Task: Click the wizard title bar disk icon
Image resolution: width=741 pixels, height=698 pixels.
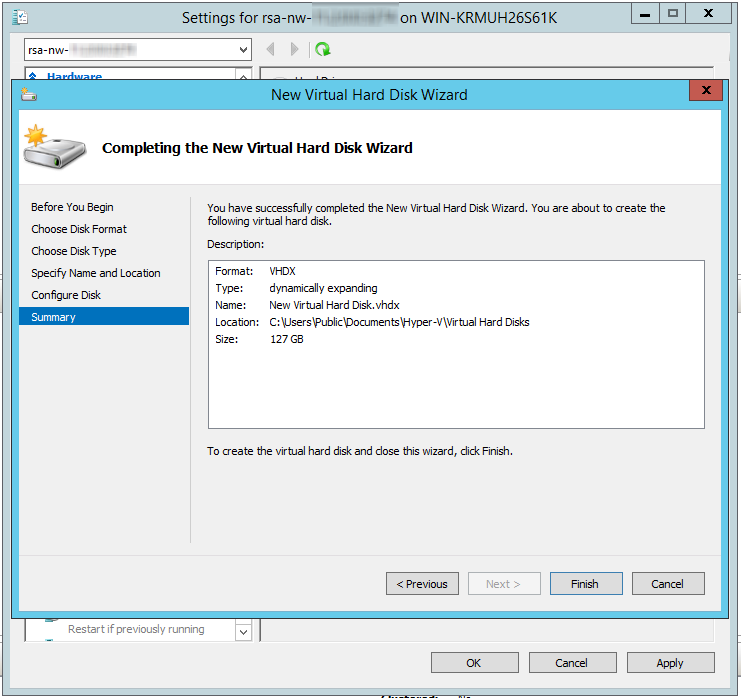Action: click(29, 95)
